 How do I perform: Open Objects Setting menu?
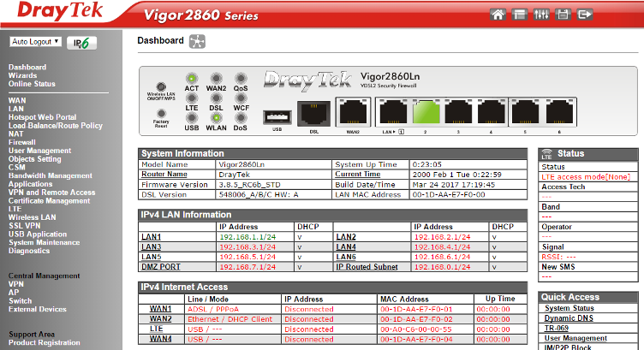pyautogui.click(x=35, y=159)
